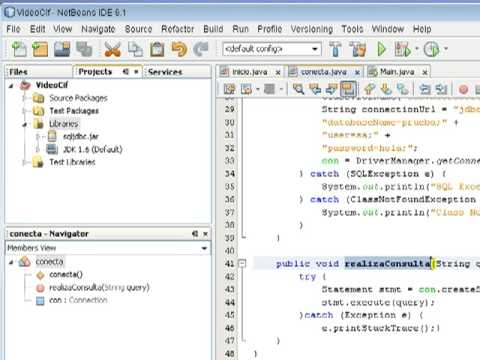Run the main project with green arrow

click(381, 49)
